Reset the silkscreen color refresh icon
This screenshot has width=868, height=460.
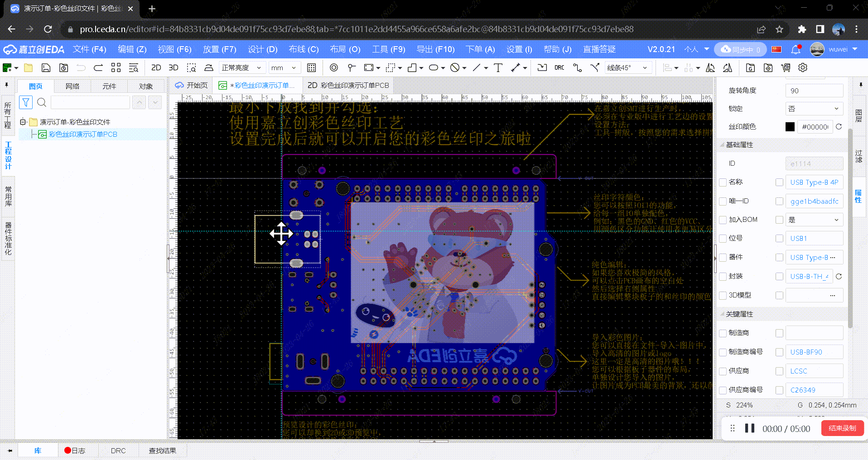click(839, 127)
